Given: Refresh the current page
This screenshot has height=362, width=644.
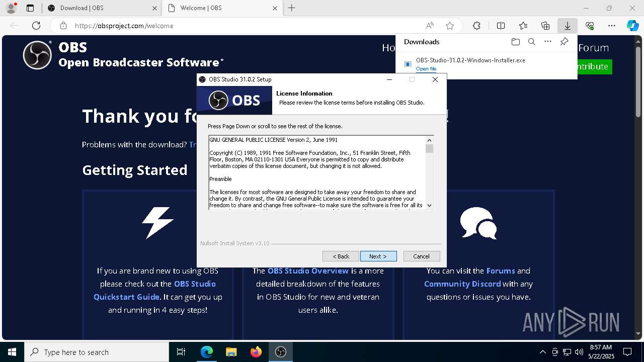Looking at the screenshot, I should coord(36,26).
